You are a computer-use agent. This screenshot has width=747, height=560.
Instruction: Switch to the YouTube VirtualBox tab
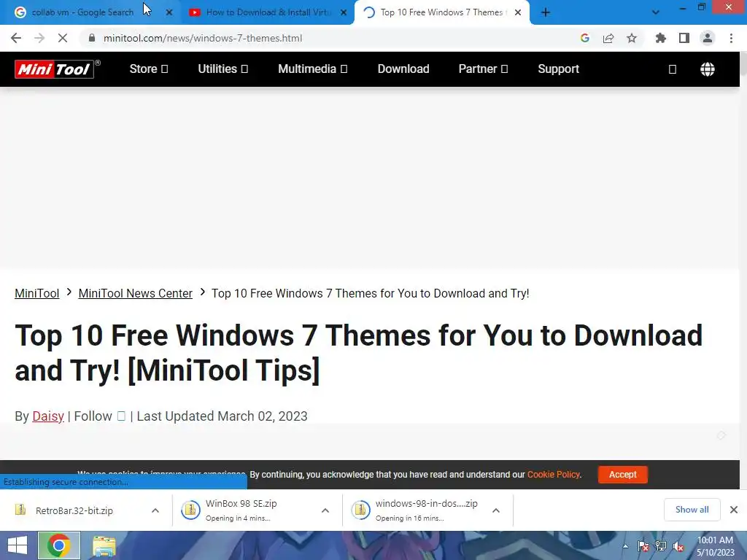pos(268,12)
